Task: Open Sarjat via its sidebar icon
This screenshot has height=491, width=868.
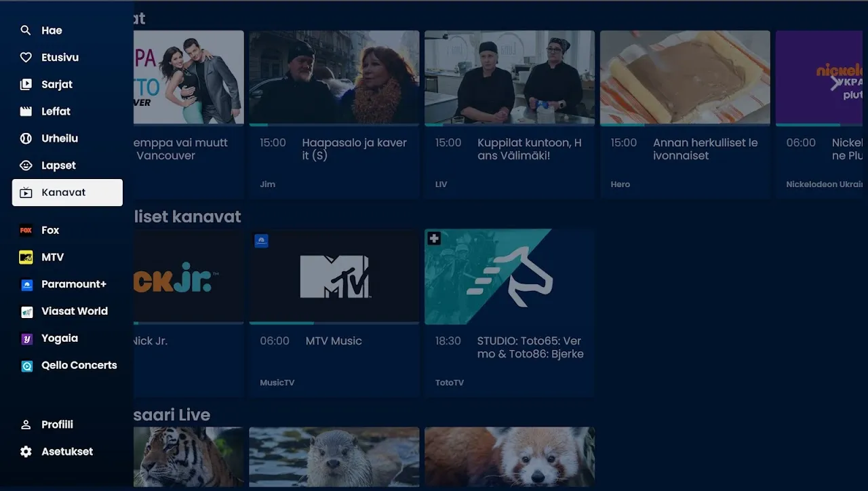Action: (26, 85)
